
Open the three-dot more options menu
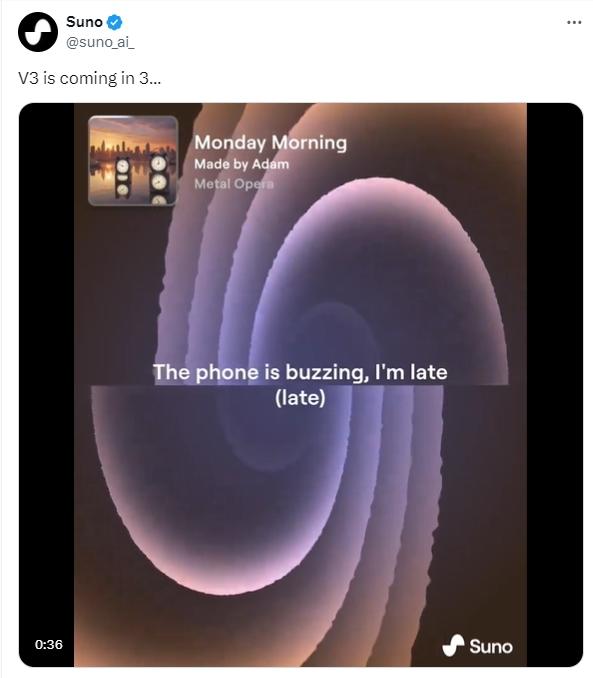point(574,22)
